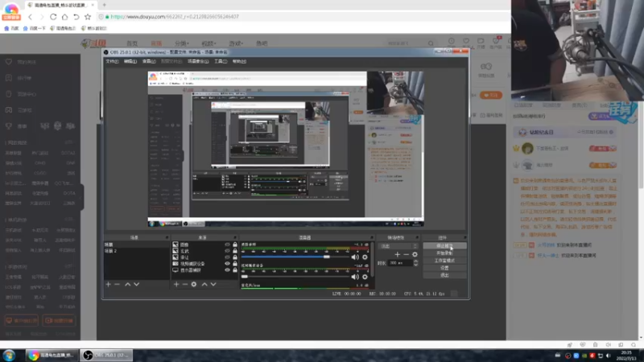The width and height of the screenshot is (644, 362).
Task: Move the selected scene down
Action: click(x=136, y=284)
